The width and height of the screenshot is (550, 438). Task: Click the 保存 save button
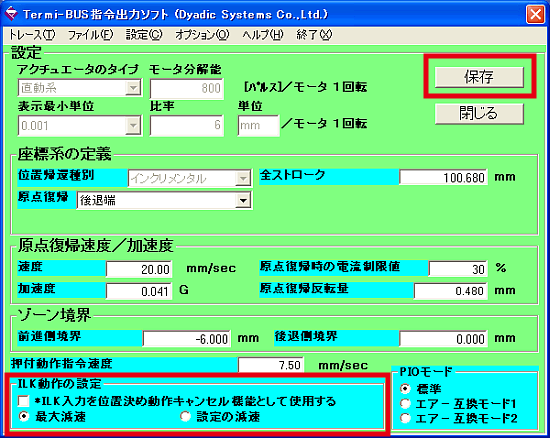[479, 77]
